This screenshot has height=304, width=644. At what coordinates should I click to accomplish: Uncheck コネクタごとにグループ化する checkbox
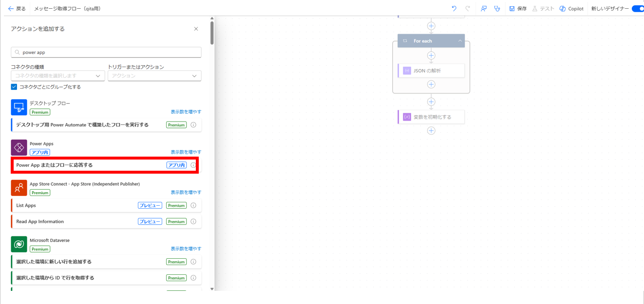click(14, 87)
